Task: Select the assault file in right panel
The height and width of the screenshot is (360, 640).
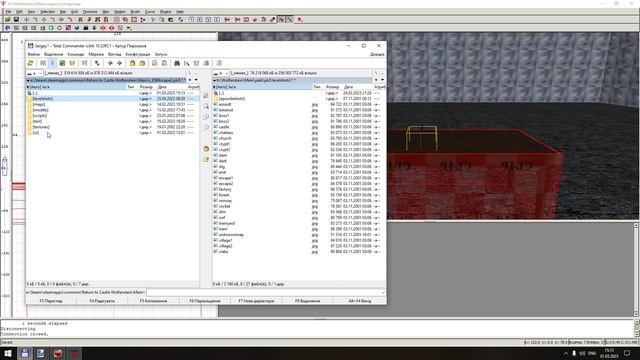Action: tap(225, 104)
